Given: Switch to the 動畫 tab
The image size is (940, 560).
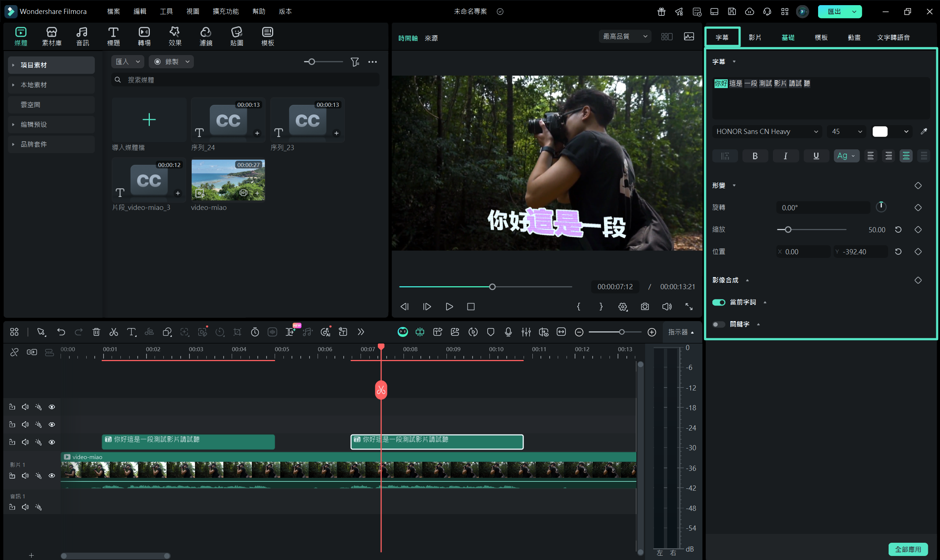Looking at the screenshot, I should pyautogui.click(x=854, y=37).
